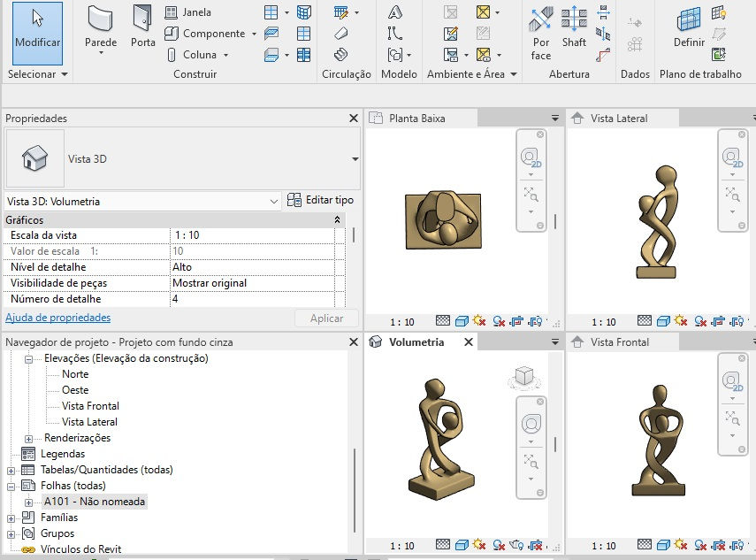756x560 pixels.
Task: Open 2D steering wheel in Vista Lateral
Action: pyautogui.click(x=732, y=157)
